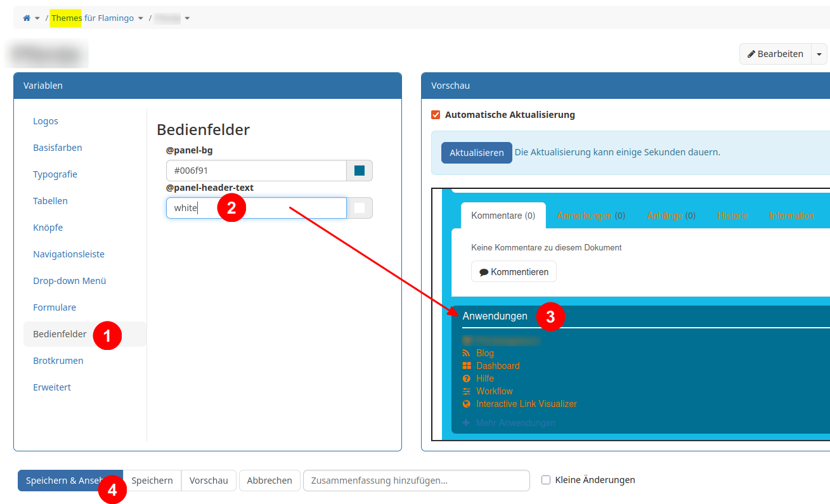The width and height of the screenshot is (830, 504).
Task: Expand the home breadcrumb dropdown arrow
Action: point(37,18)
